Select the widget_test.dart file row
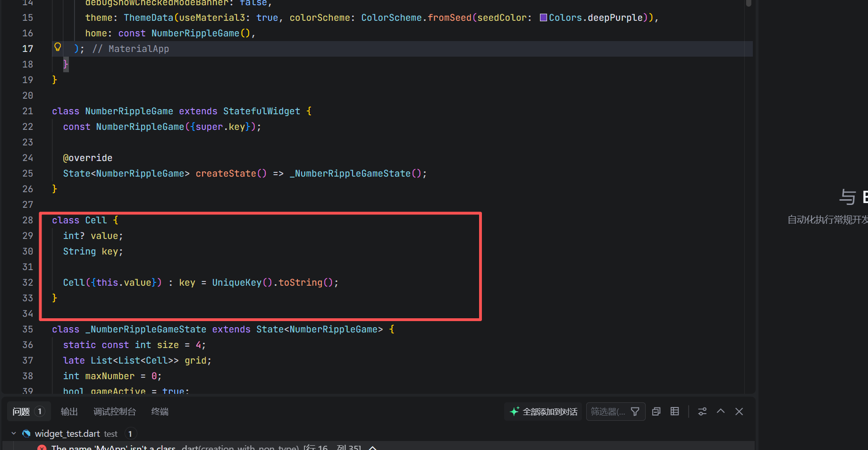Image resolution: width=868 pixels, height=450 pixels. [378, 433]
